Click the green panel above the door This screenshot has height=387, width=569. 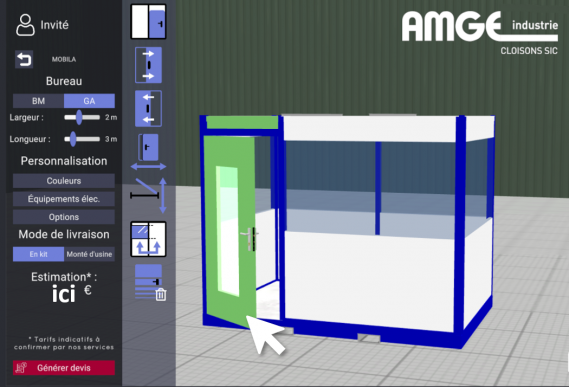[x=242, y=122]
